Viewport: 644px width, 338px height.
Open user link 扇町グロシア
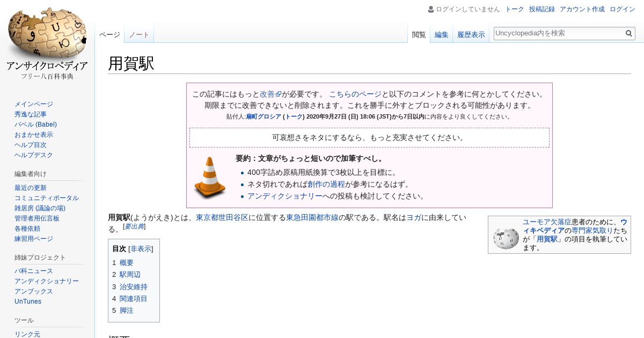click(x=264, y=116)
